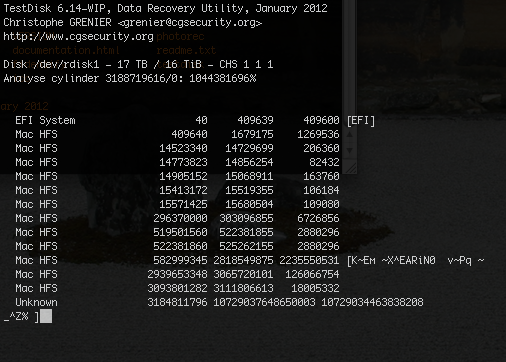Click the window resize grip under the scrollbar arrows
The image size is (506, 362).
pos(350,168)
